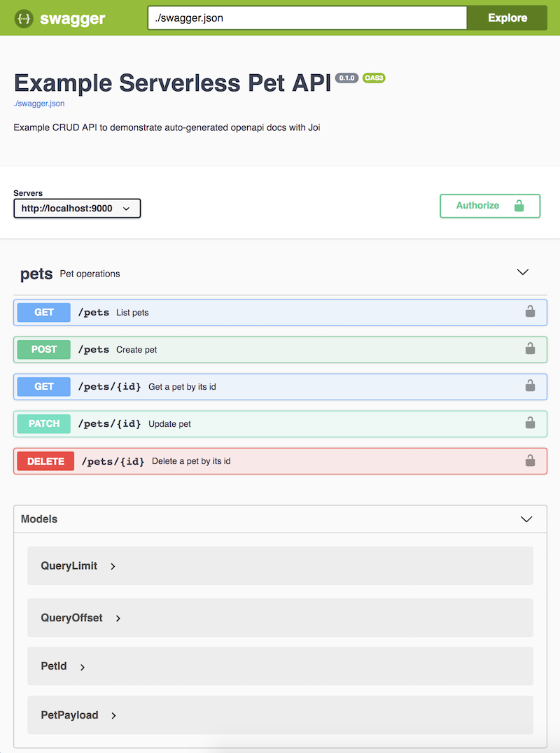Click the 0.1.0 version badge
Viewport: 560px width, 753px height.
(346, 78)
